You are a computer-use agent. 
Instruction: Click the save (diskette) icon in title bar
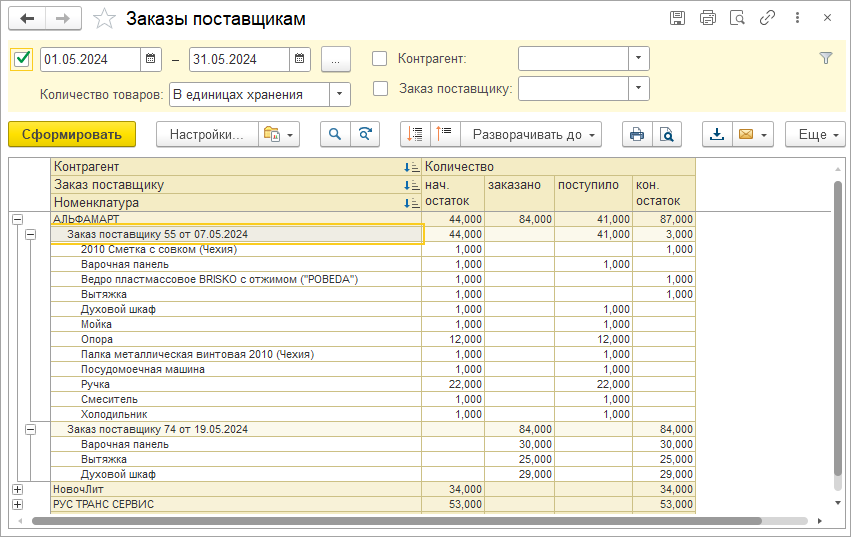677,18
